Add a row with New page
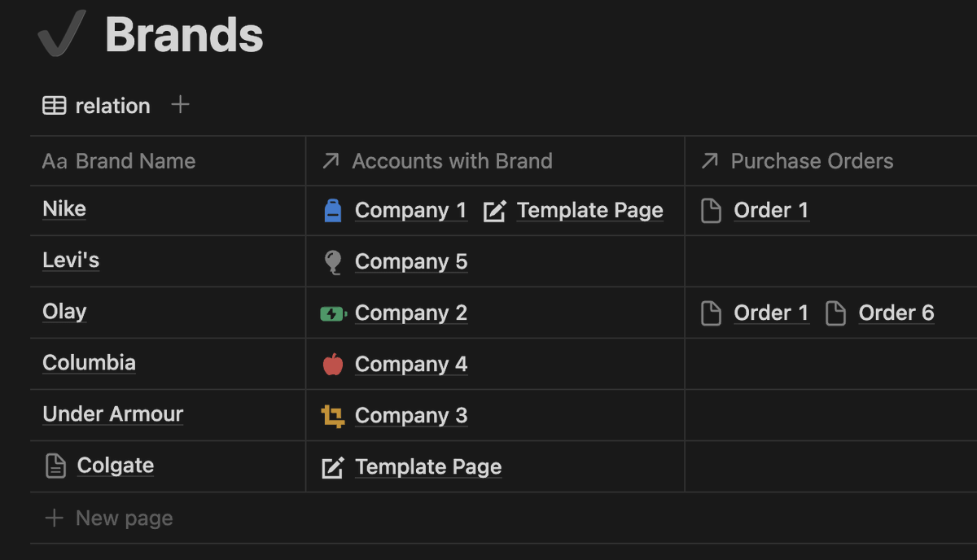977x560 pixels. (x=124, y=518)
